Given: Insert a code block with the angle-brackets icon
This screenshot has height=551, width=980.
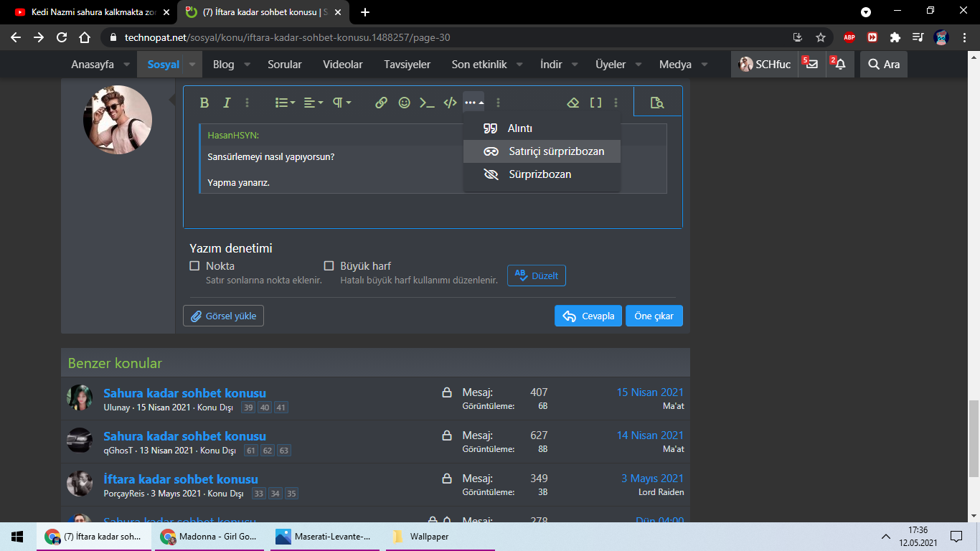Looking at the screenshot, I should point(450,103).
